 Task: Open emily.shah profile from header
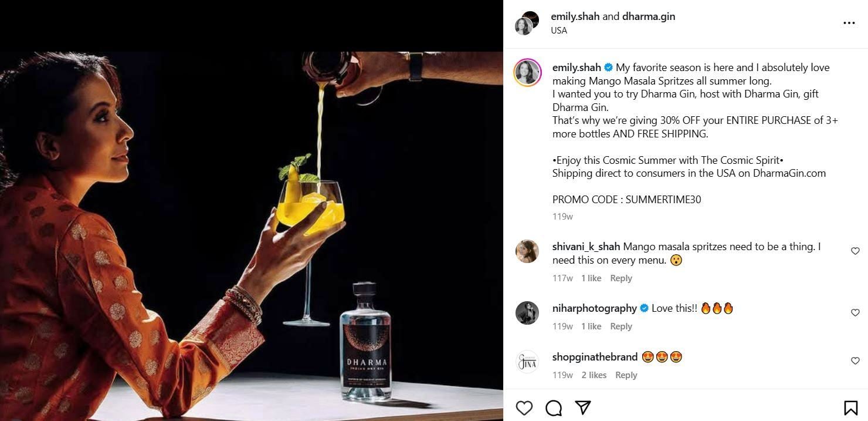pyautogui.click(x=575, y=16)
